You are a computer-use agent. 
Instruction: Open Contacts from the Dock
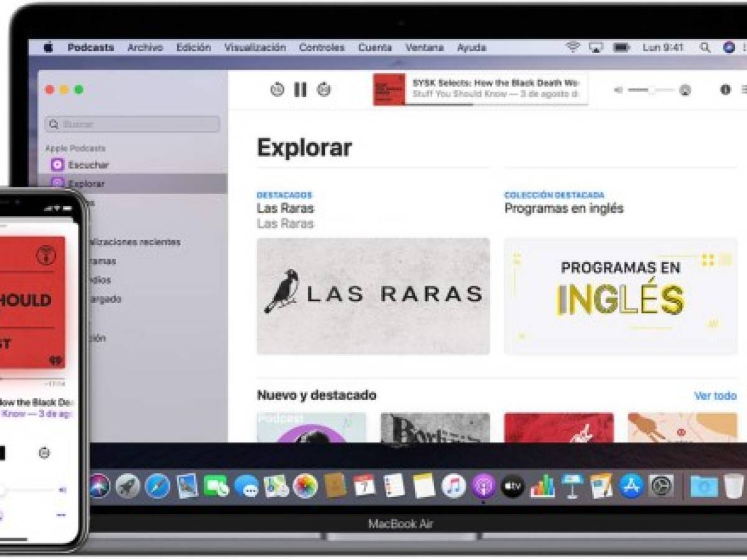(335, 485)
